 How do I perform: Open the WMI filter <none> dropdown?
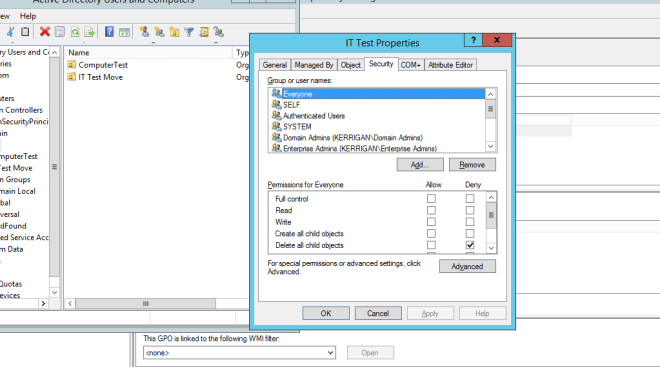(x=239, y=353)
